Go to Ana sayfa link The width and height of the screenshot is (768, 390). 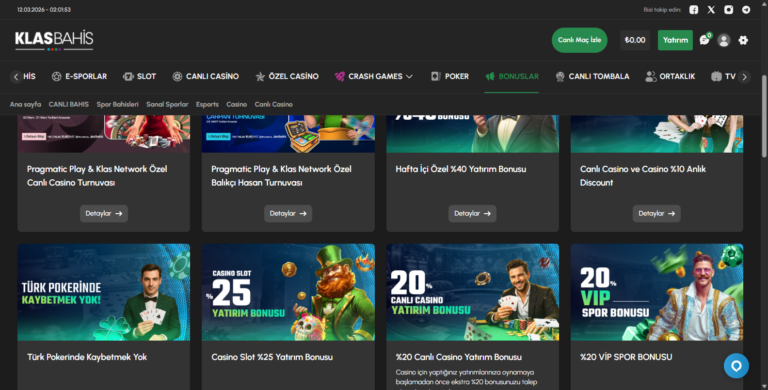pos(25,104)
